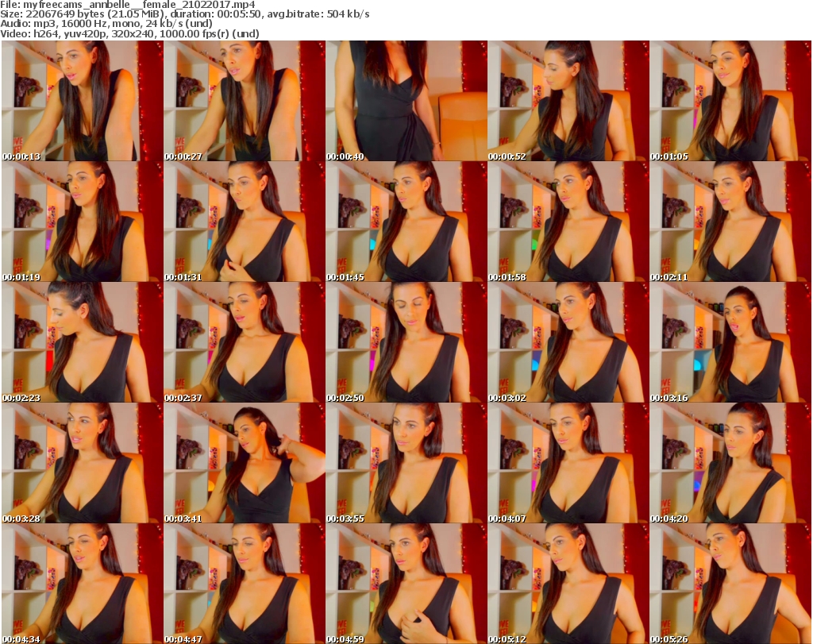Choose the thumbnail marked 00:03:55

click(x=406, y=463)
